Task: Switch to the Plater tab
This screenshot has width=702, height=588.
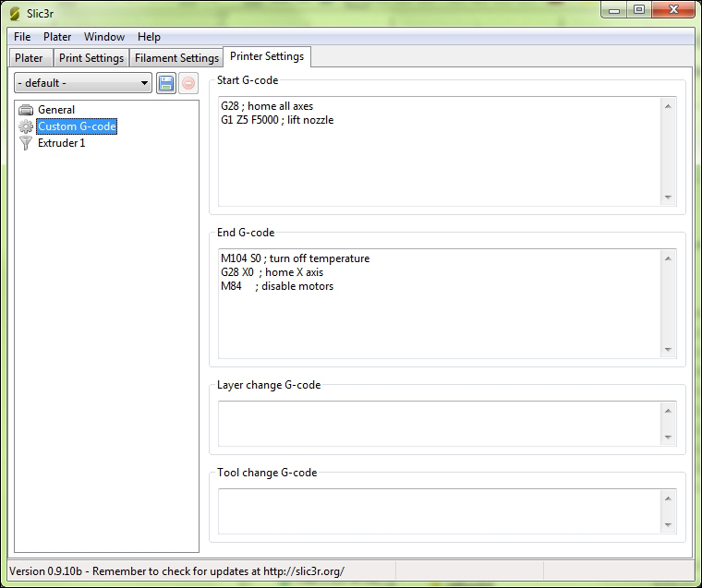Action: point(30,58)
